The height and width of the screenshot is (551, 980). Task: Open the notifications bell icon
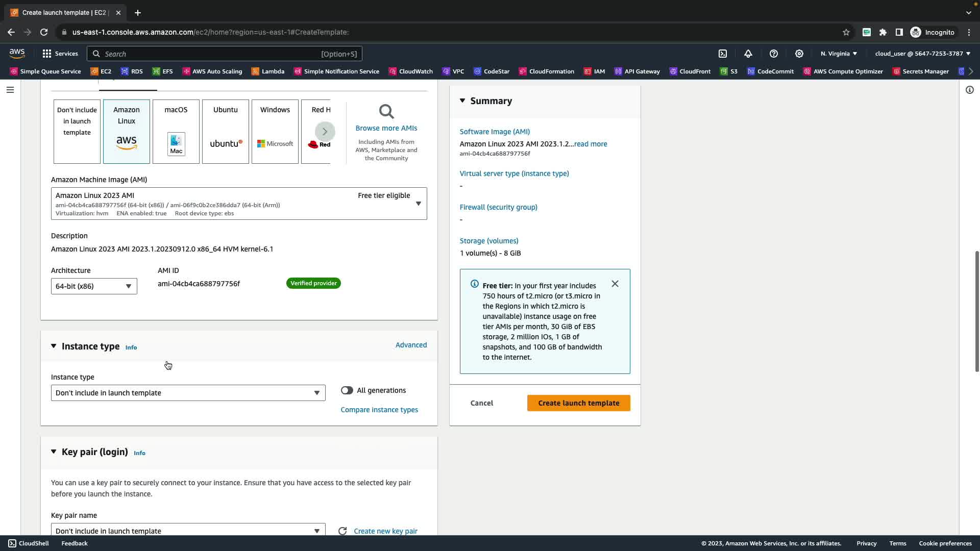tap(748, 54)
